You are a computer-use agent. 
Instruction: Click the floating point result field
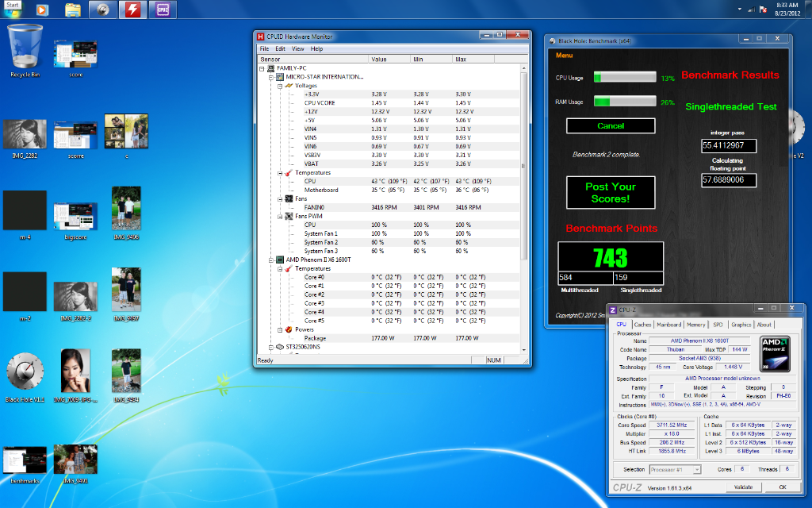pyautogui.click(x=729, y=180)
